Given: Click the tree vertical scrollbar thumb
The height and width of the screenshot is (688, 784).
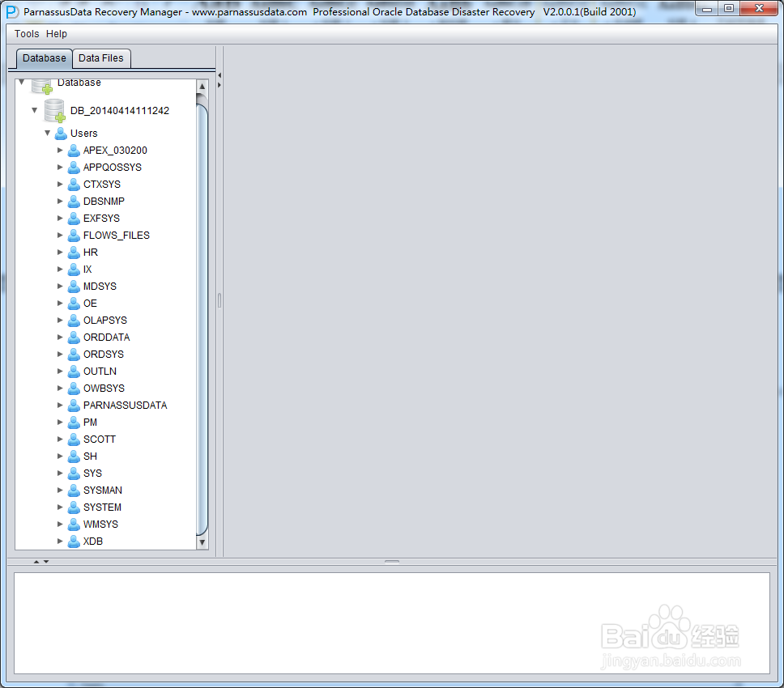Looking at the screenshot, I should click(x=202, y=320).
